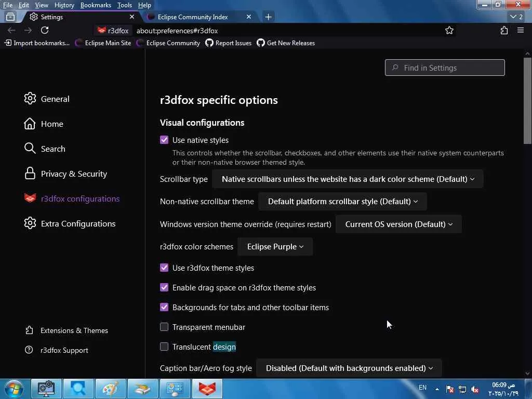Click Import bookmarks... in bookmarks bar
The height and width of the screenshot is (399, 532).
pyautogui.click(x=37, y=43)
